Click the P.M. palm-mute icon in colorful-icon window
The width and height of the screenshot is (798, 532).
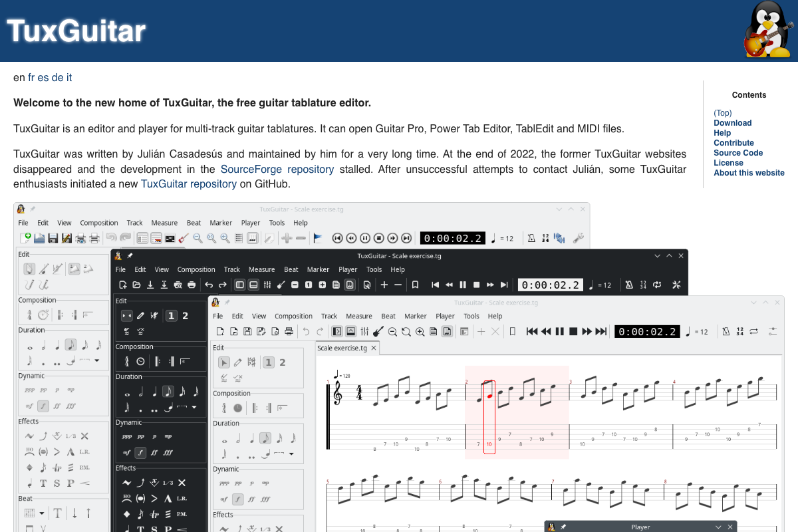tap(84, 467)
